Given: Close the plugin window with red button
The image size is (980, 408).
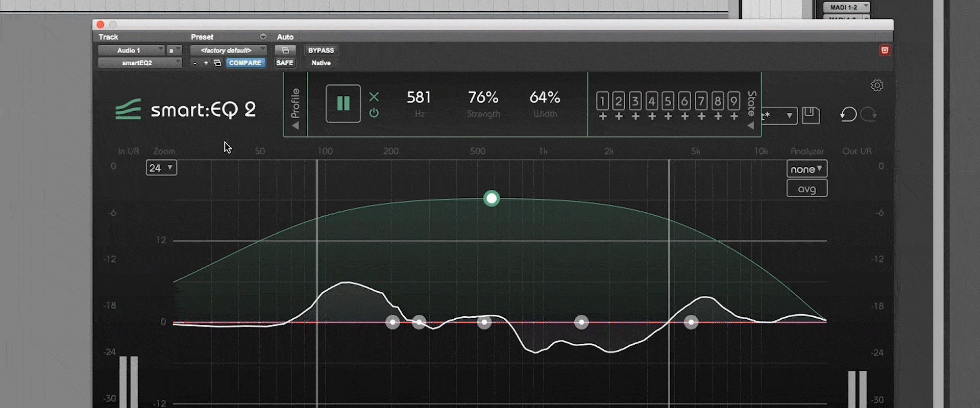Looking at the screenshot, I should (x=101, y=24).
